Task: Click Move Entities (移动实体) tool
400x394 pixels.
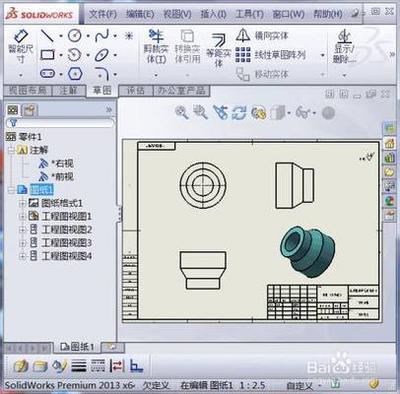Action: pyautogui.click(x=262, y=74)
